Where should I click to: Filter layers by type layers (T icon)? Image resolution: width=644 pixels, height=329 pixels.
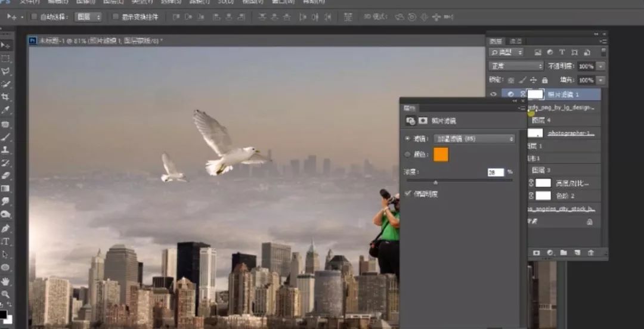pyautogui.click(x=562, y=52)
